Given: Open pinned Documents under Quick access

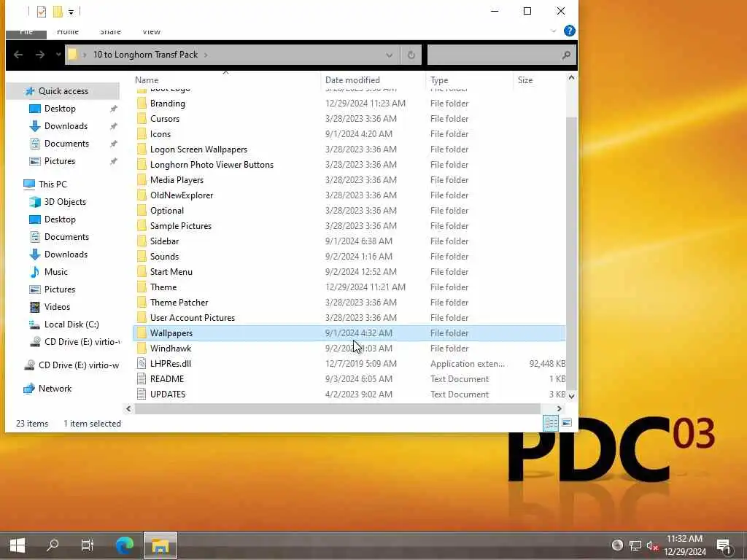Looking at the screenshot, I should tap(66, 144).
